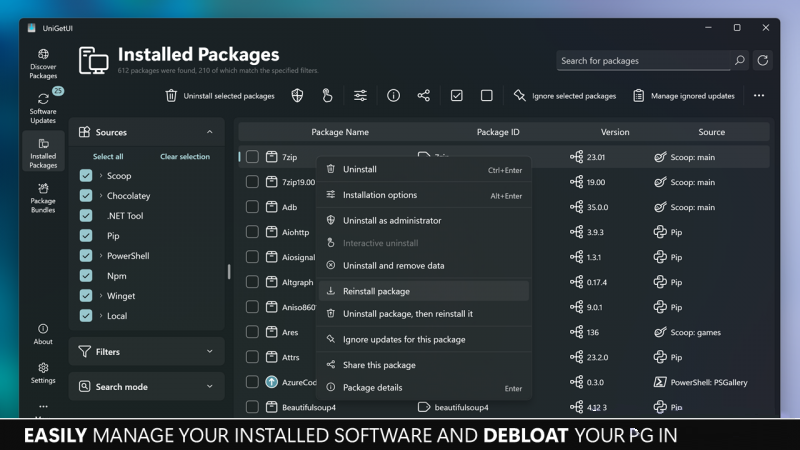Expand the Filters section

pos(146,352)
